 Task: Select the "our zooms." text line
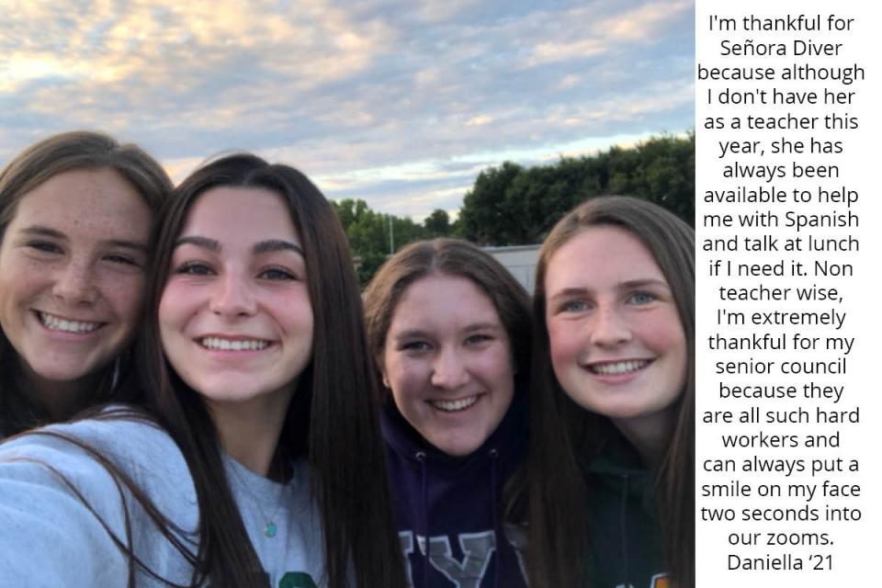tap(781, 537)
